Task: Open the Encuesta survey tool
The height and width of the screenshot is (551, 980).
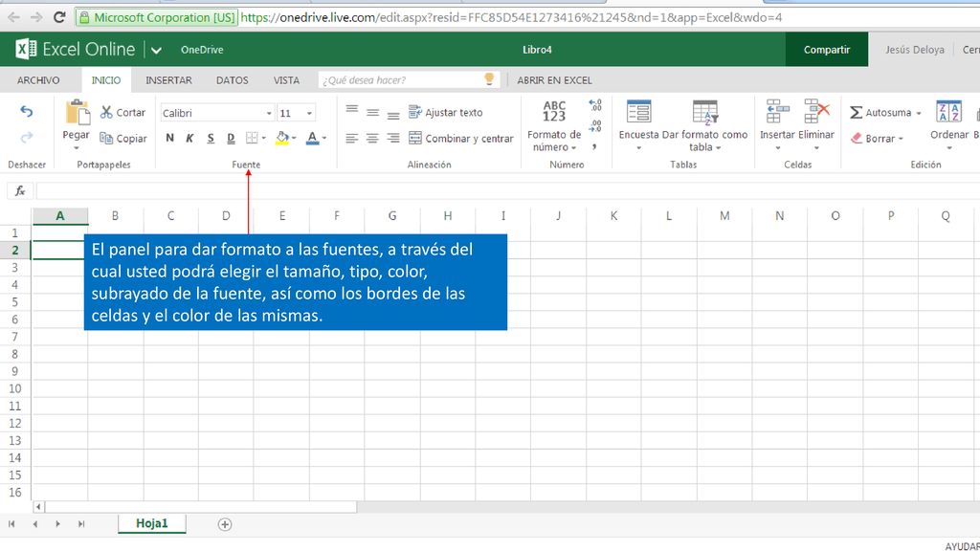Action: pos(638,125)
